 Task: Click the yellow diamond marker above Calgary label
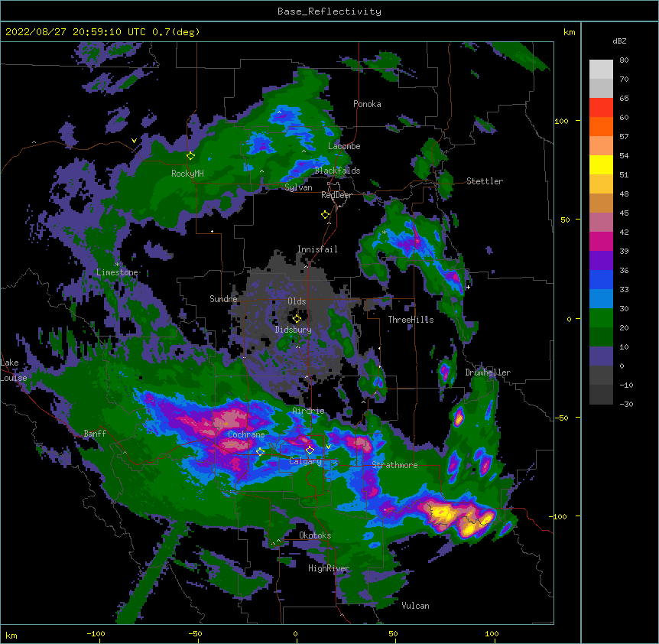[310, 450]
